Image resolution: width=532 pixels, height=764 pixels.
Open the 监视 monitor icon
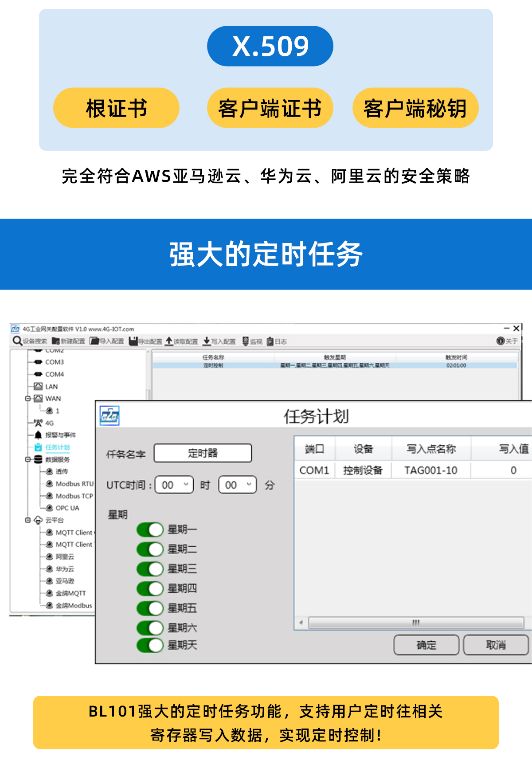(246, 341)
